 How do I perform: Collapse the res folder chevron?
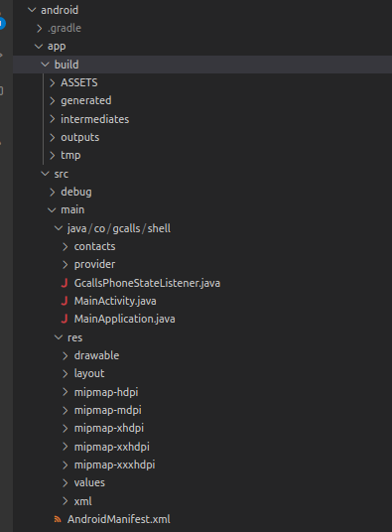coord(59,337)
